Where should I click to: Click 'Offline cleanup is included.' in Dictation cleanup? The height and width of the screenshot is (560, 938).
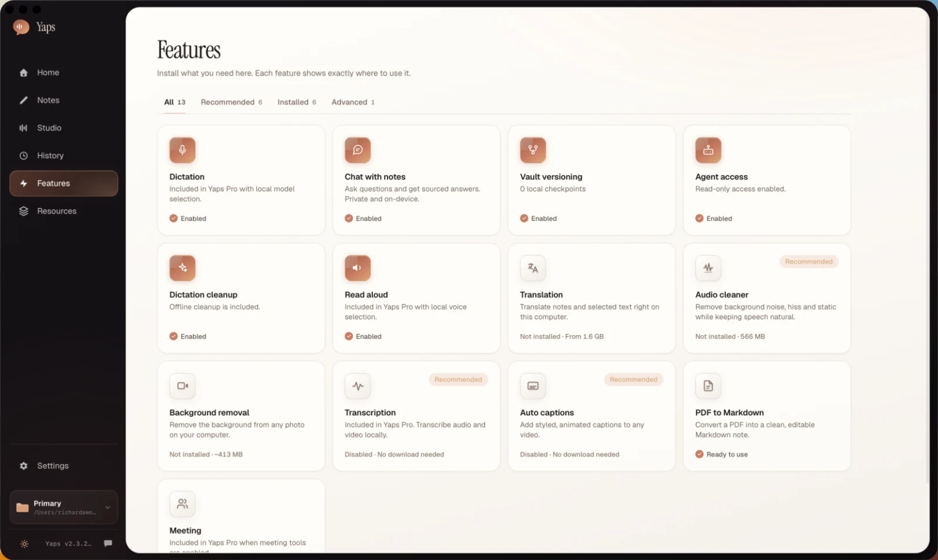[215, 307]
